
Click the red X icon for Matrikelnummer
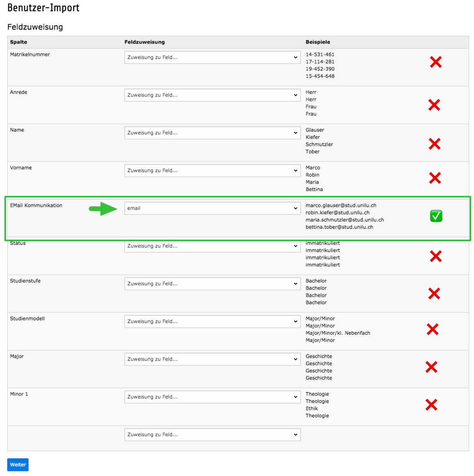[436, 62]
